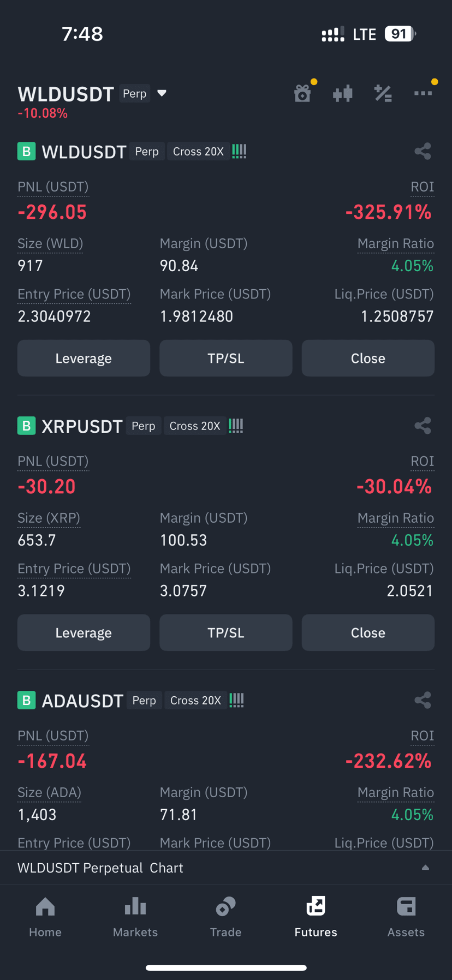The height and width of the screenshot is (980, 452).
Task: Close the WLDUSDT position
Action: coord(368,358)
